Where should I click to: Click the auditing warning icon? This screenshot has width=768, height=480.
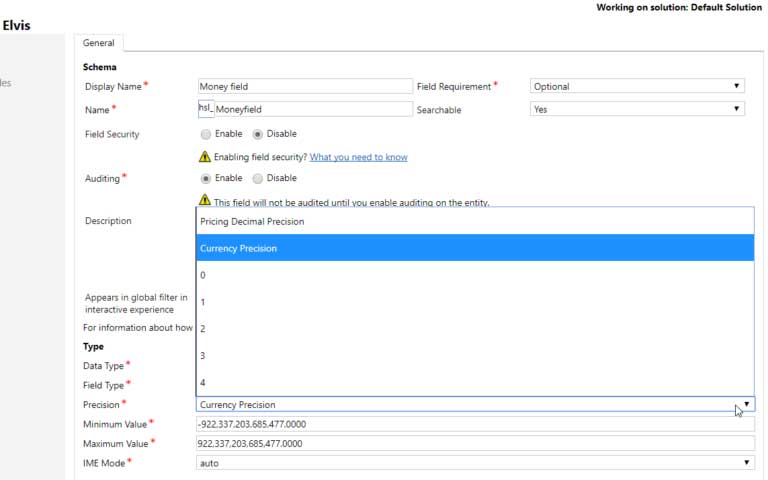tap(205, 200)
